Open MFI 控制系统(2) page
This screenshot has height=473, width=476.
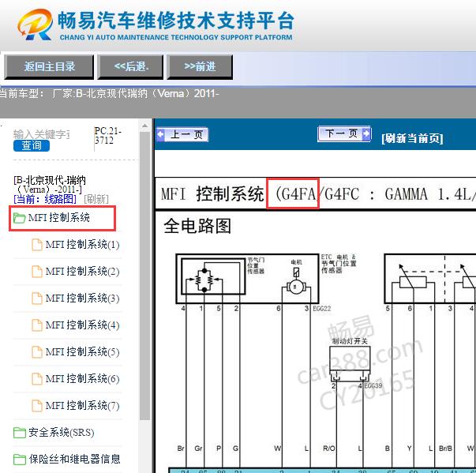pos(82,272)
